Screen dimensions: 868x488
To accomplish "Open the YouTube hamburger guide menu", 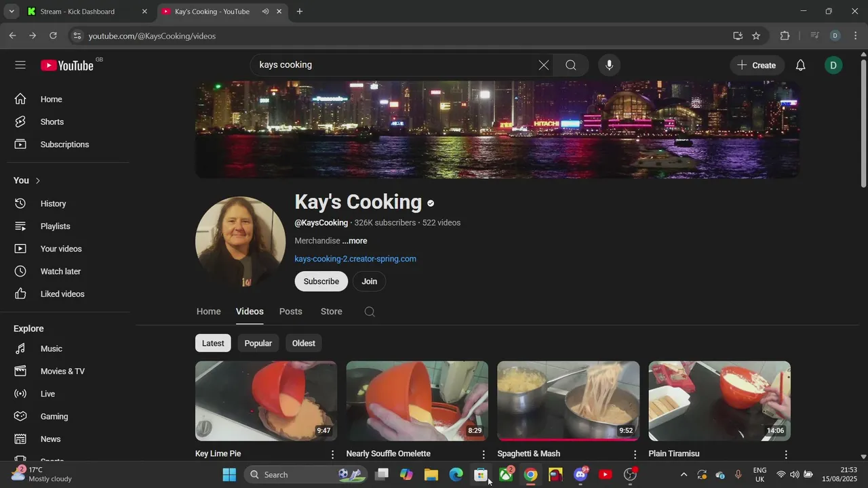I will [20, 65].
